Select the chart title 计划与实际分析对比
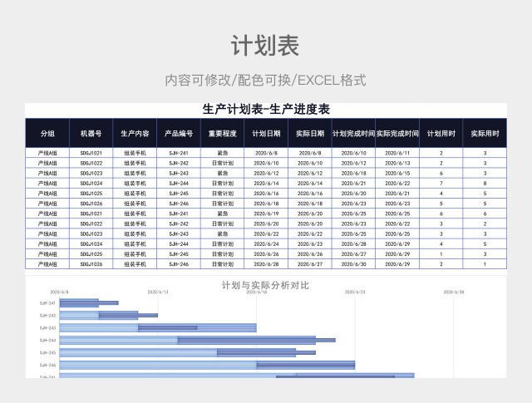The width and height of the screenshot is (532, 403). 266,285
